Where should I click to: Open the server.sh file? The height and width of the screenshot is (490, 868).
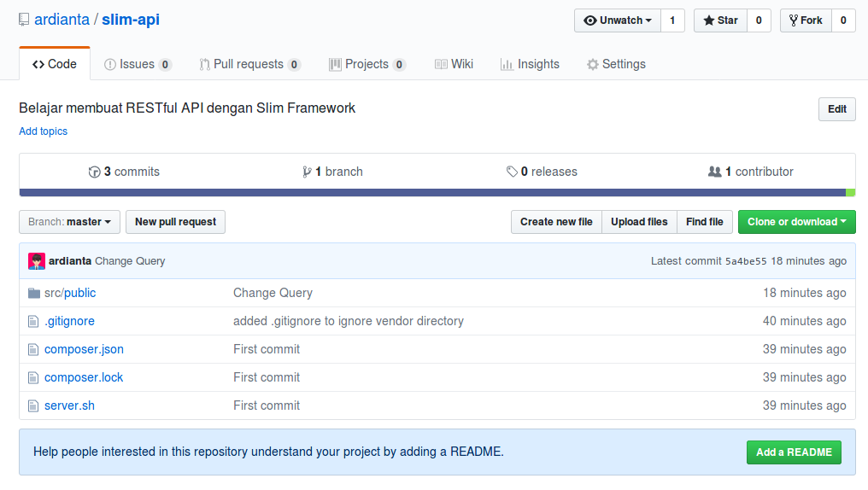click(x=69, y=406)
